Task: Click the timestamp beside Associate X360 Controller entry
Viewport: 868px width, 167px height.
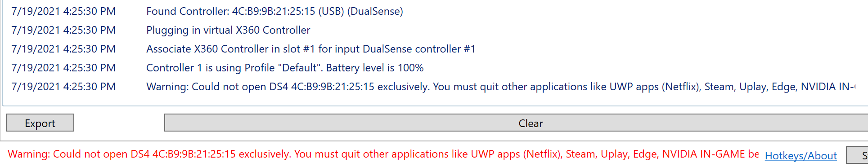Action: click(63, 49)
